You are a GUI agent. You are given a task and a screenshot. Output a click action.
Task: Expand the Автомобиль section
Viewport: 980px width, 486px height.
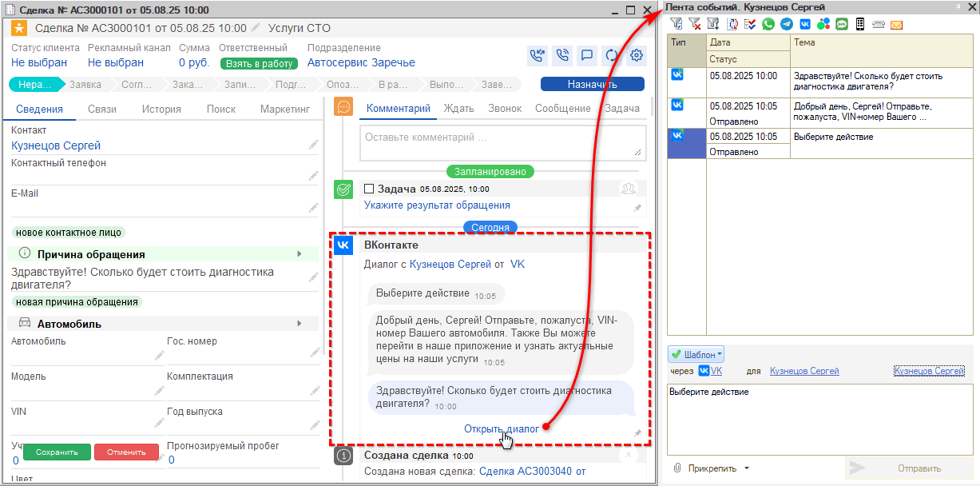tap(300, 324)
